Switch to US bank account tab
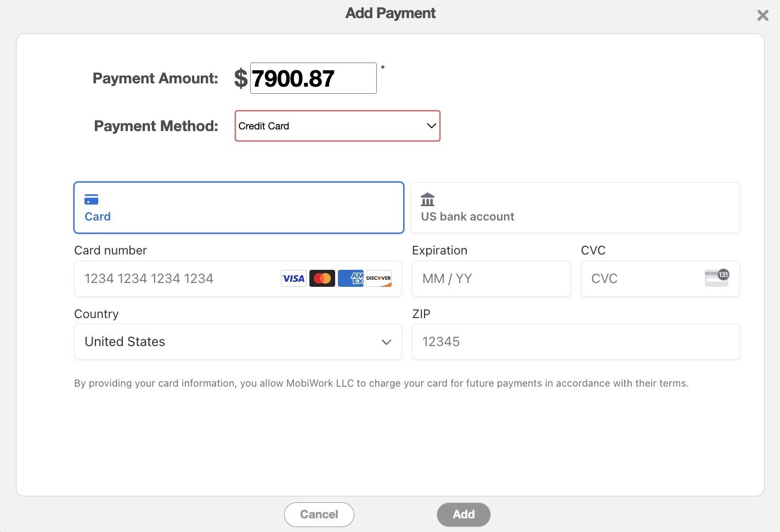The height and width of the screenshot is (532, 780). click(575, 208)
